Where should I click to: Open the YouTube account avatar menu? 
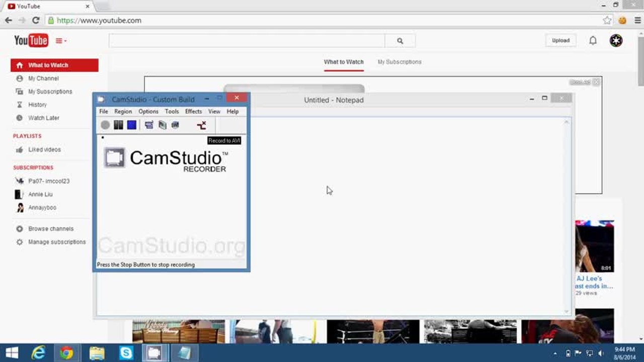(616, 41)
